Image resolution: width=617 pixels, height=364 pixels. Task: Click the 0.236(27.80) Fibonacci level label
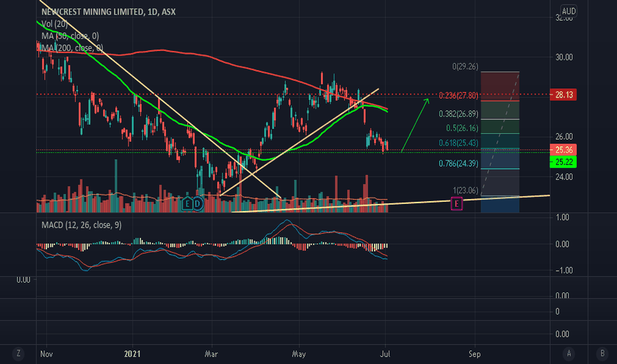(458, 95)
